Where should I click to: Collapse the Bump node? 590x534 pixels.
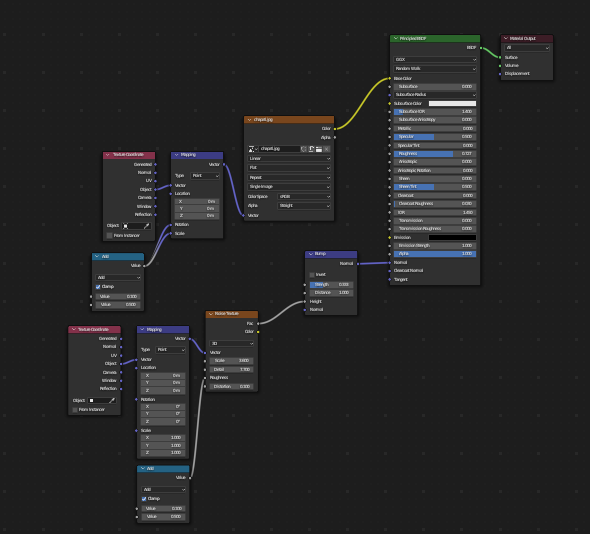311,254
